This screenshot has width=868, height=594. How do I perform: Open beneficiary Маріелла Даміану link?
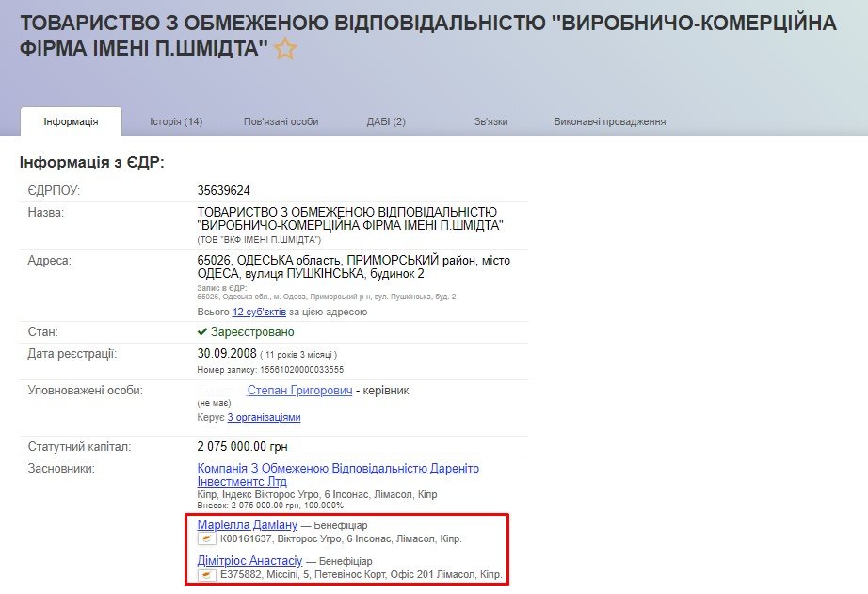[x=248, y=524]
